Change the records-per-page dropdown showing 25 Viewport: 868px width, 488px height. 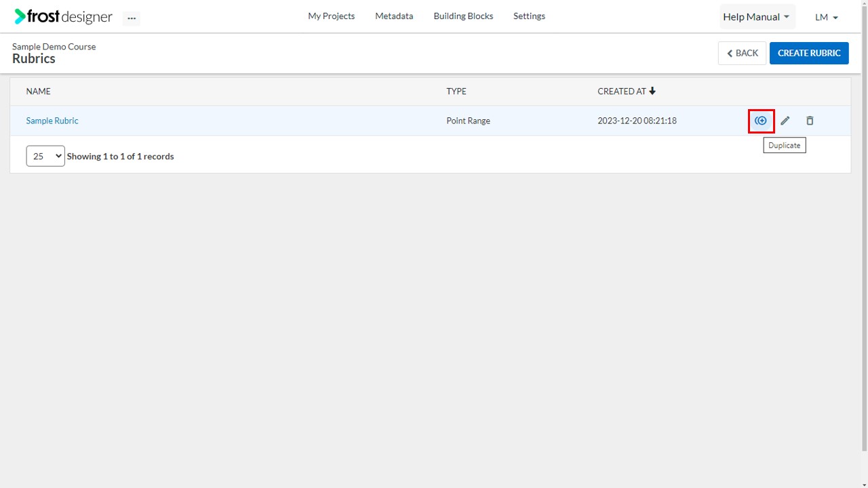(45, 156)
